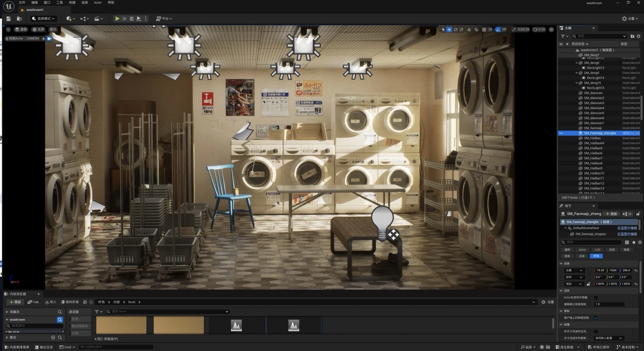The width and height of the screenshot is (644, 351).
Task: Collapse the 变换 transform section
Action: [561, 264]
